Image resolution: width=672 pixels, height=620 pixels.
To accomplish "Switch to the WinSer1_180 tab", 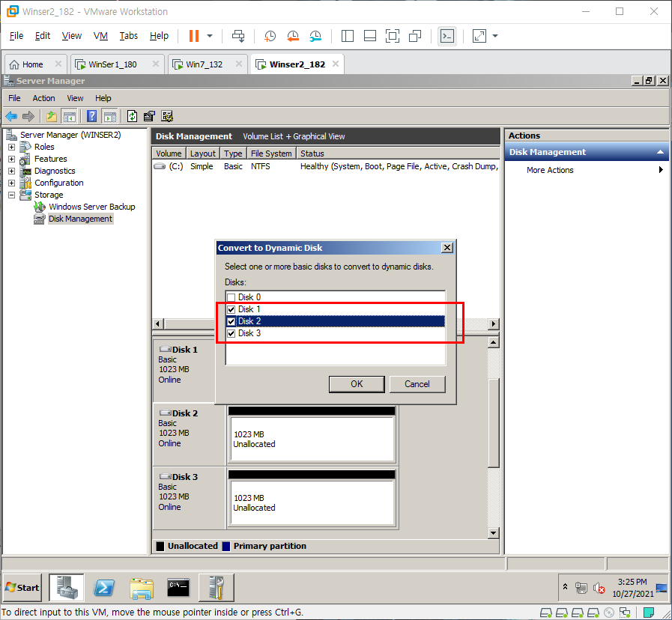I will tap(112, 64).
